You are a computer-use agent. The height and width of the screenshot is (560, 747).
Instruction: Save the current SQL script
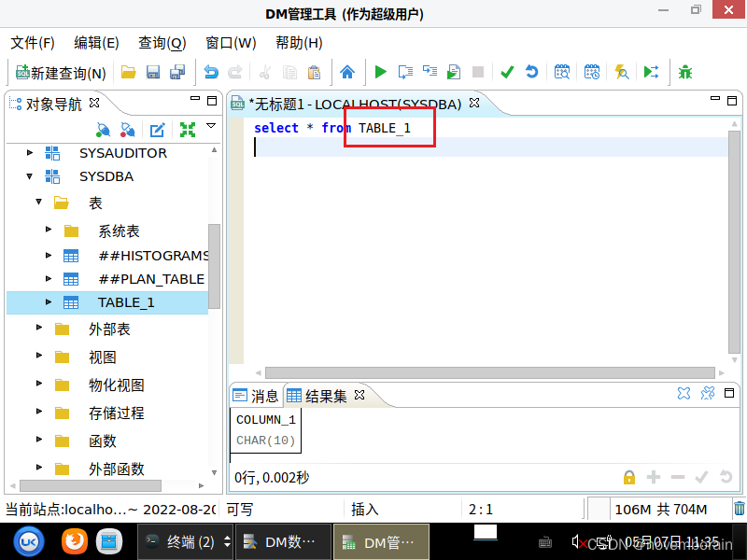(x=152, y=72)
